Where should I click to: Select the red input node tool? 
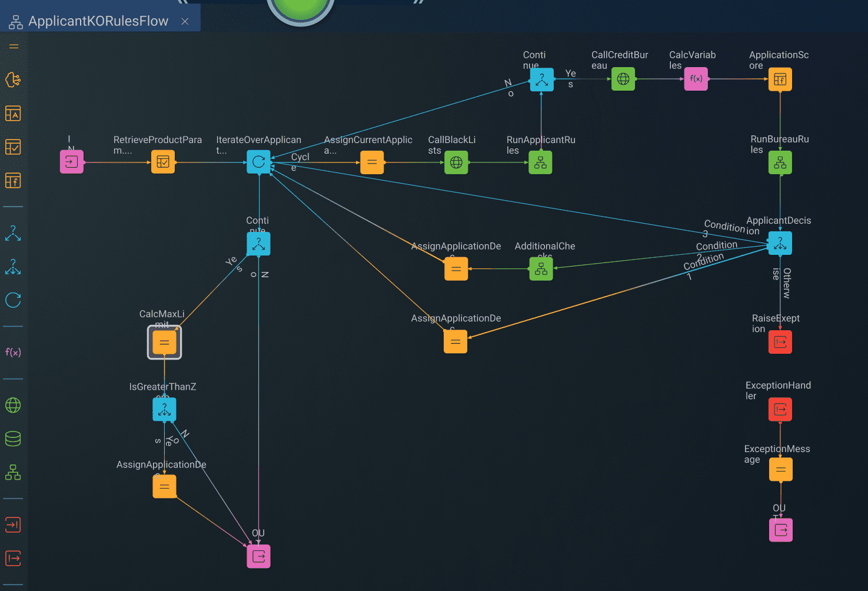[13, 524]
